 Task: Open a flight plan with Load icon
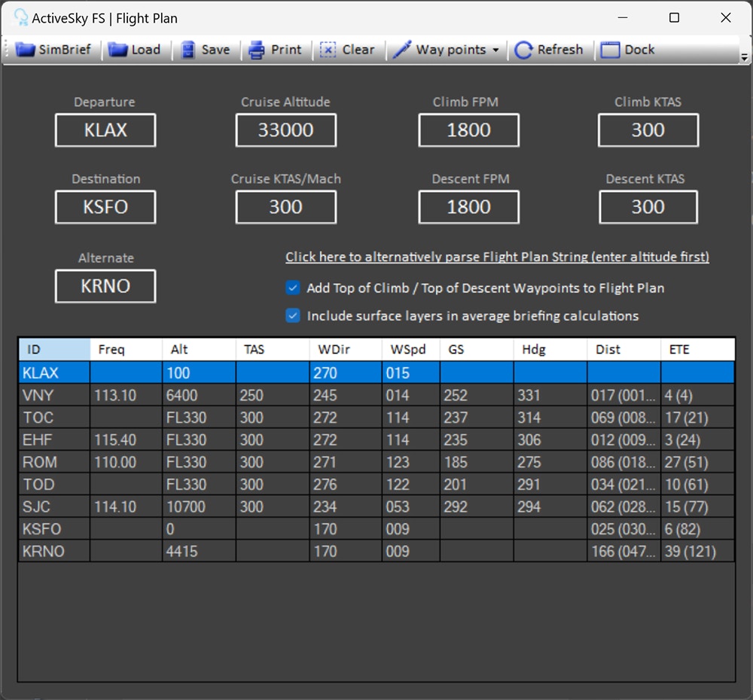[117, 50]
